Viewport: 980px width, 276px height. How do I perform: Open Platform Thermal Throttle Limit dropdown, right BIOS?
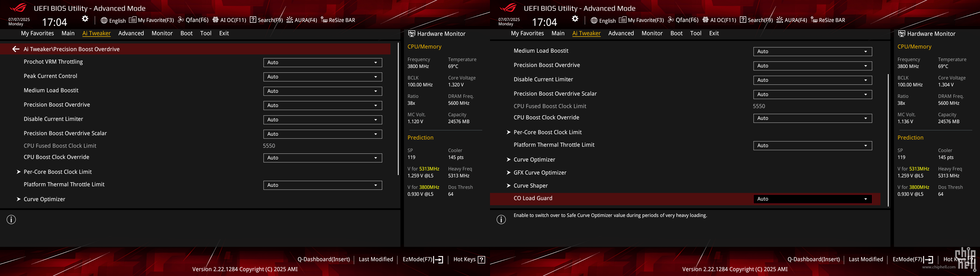(813, 146)
